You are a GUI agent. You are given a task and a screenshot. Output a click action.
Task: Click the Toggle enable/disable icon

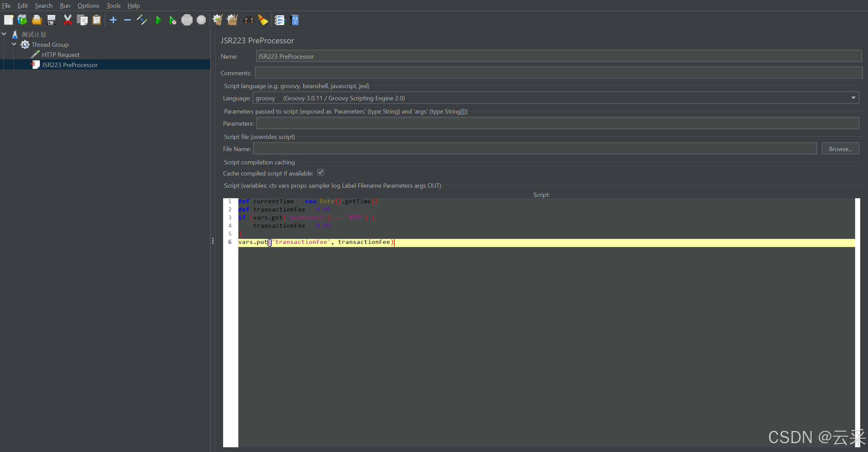pos(142,20)
